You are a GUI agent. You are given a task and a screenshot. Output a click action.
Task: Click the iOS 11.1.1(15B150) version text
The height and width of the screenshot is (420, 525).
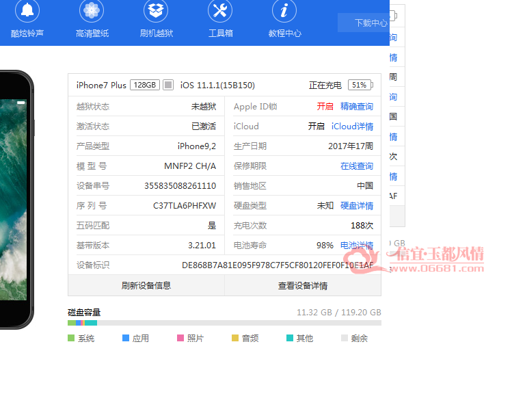point(217,86)
